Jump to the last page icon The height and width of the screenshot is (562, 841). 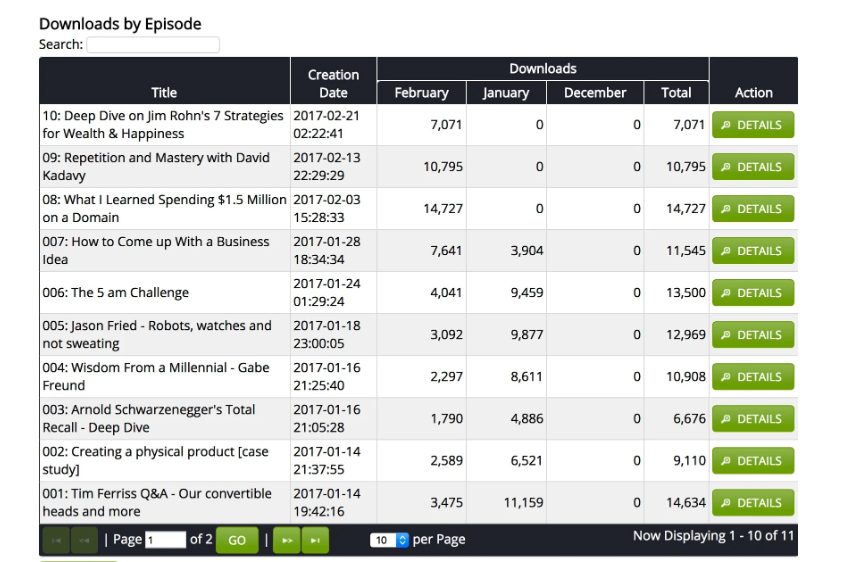click(315, 540)
